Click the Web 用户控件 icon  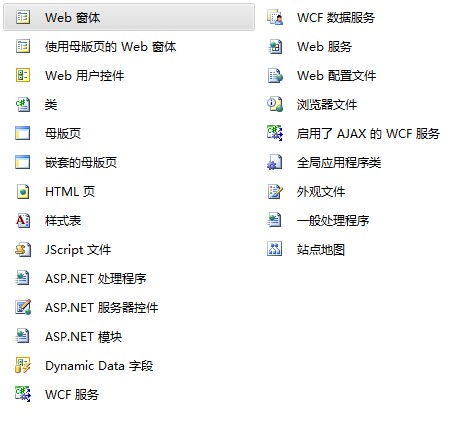click(x=23, y=75)
